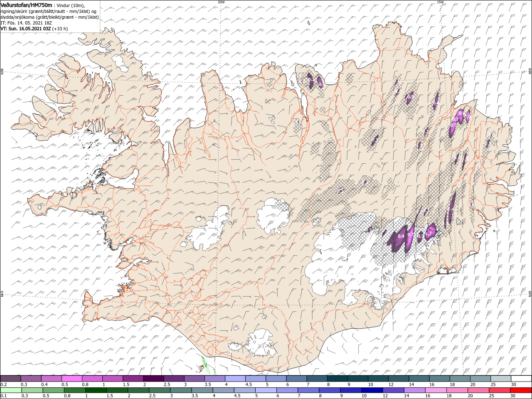The height and width of the screenshot is (399, 532).
Task: Click the 15W longitude label
Action: coord(440,2)
